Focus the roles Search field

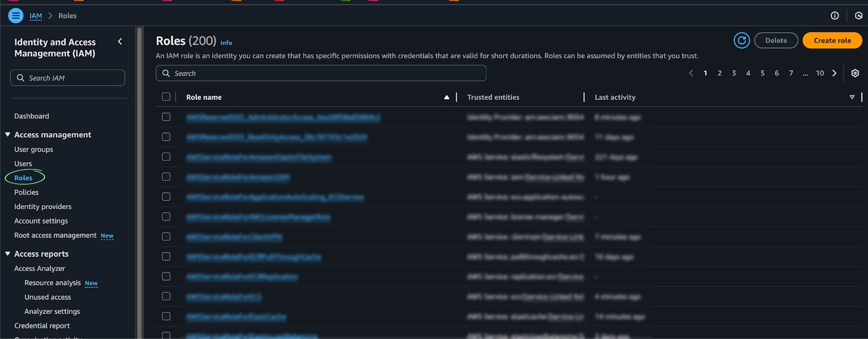tap(321, 73)
